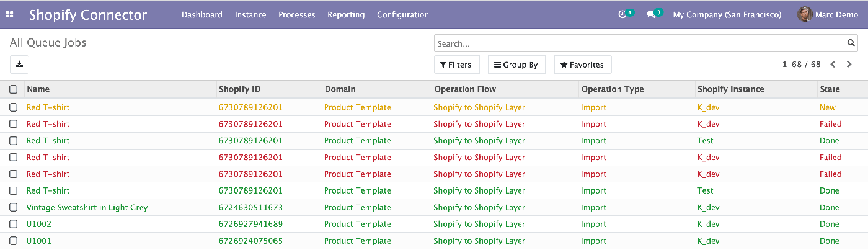Viewport: 868px width, 250px height.
Task: Click the New state cell
Action: [828, 107]
